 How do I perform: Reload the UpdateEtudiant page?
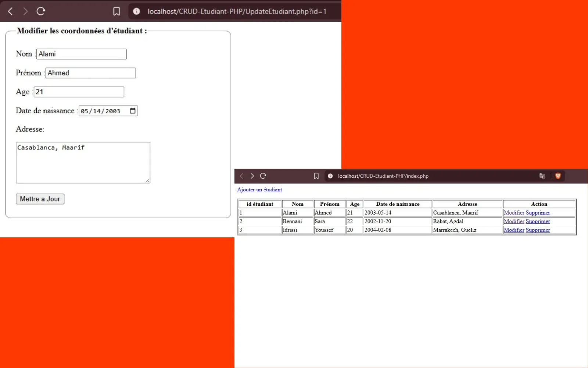pyautogui.click(x=41, y=11)
